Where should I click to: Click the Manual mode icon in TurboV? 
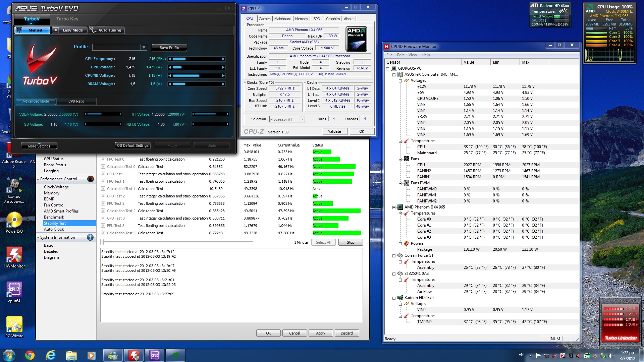[x=19, y=30]
